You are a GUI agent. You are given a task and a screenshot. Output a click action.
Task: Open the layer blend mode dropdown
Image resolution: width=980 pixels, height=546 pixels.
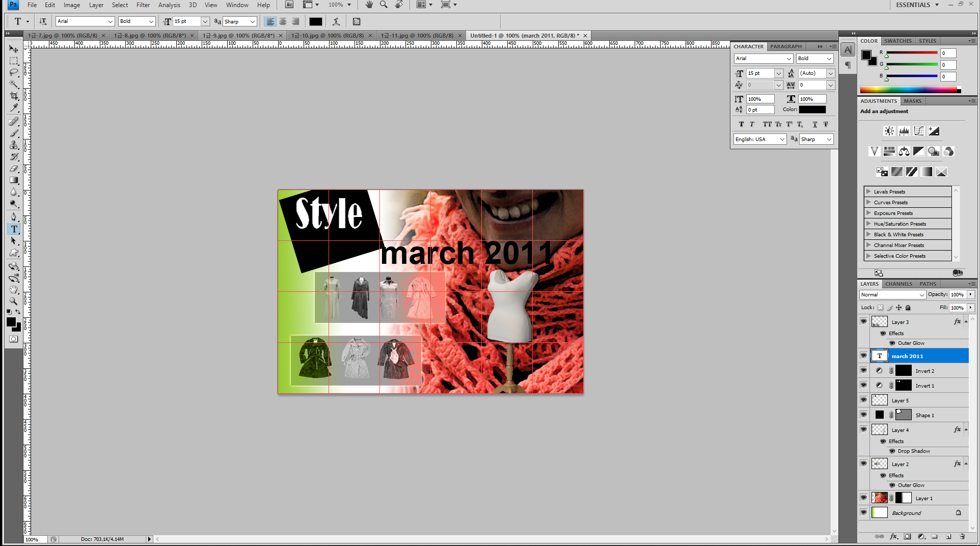tap(892, 294)
